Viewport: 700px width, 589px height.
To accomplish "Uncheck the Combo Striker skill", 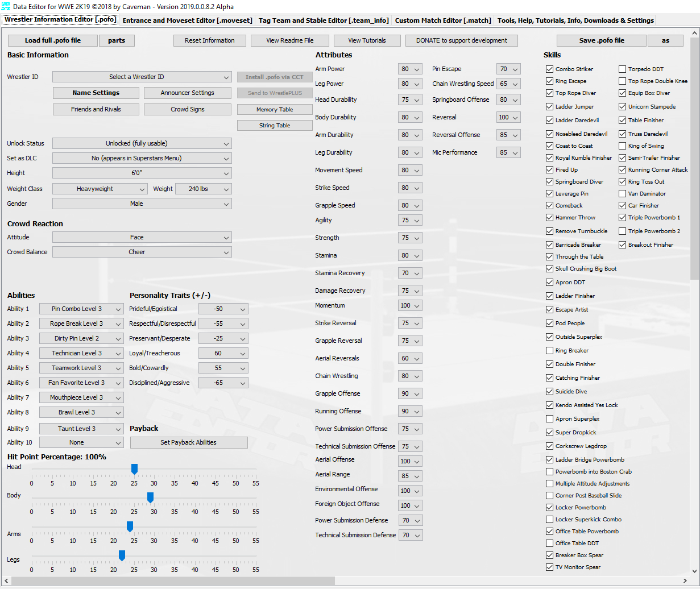I will click(x=549, y=69).
